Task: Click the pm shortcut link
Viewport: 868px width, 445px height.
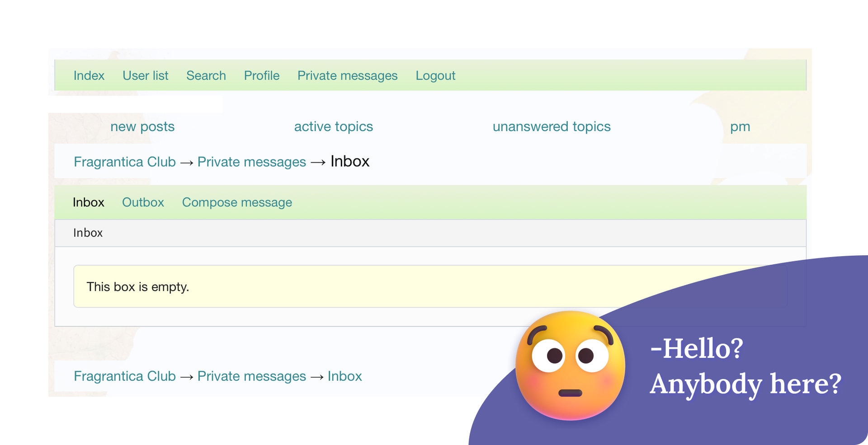Action: [x=740, y=126]
